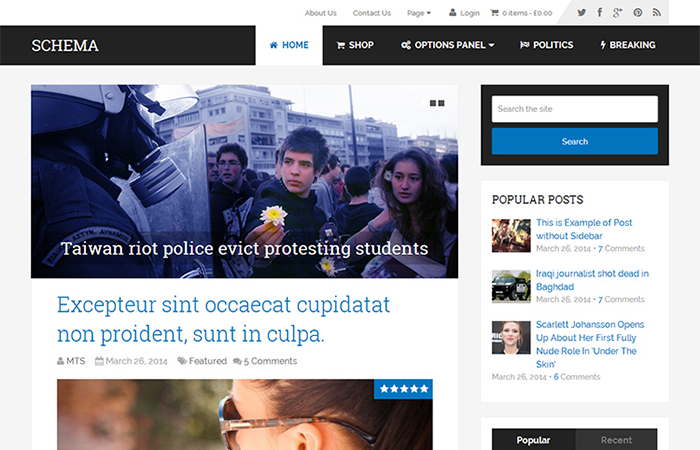
Task: Open the About Us link
Action: point(321,13)
